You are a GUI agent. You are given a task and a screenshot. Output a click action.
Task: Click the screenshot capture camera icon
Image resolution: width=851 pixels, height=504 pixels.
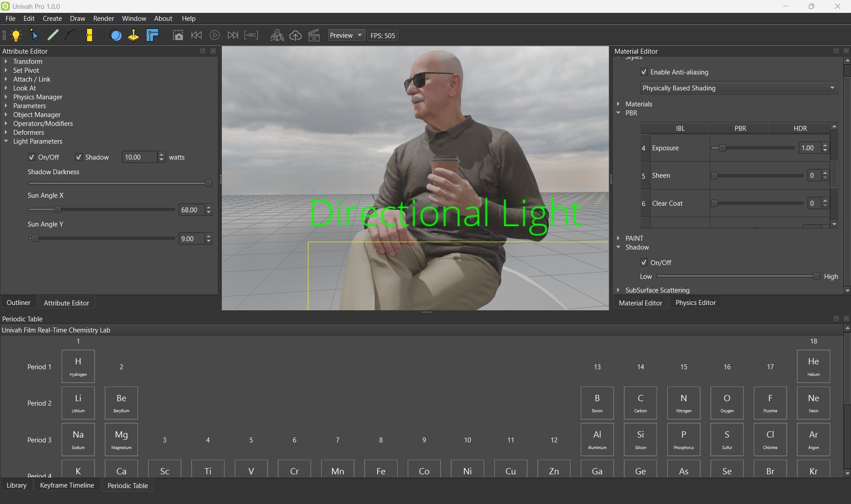[177, 35]
